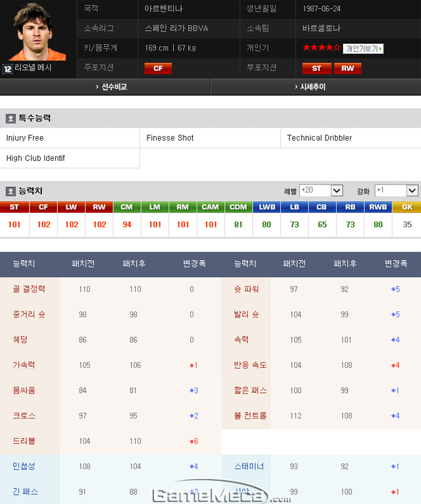Click the 짧은 패스 stat label

tap(250, 390)
